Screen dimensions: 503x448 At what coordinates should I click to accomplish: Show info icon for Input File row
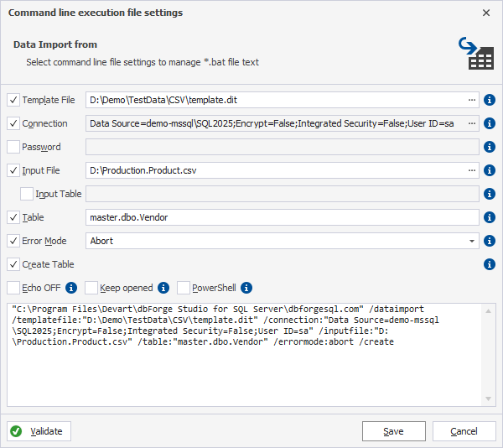490,170
